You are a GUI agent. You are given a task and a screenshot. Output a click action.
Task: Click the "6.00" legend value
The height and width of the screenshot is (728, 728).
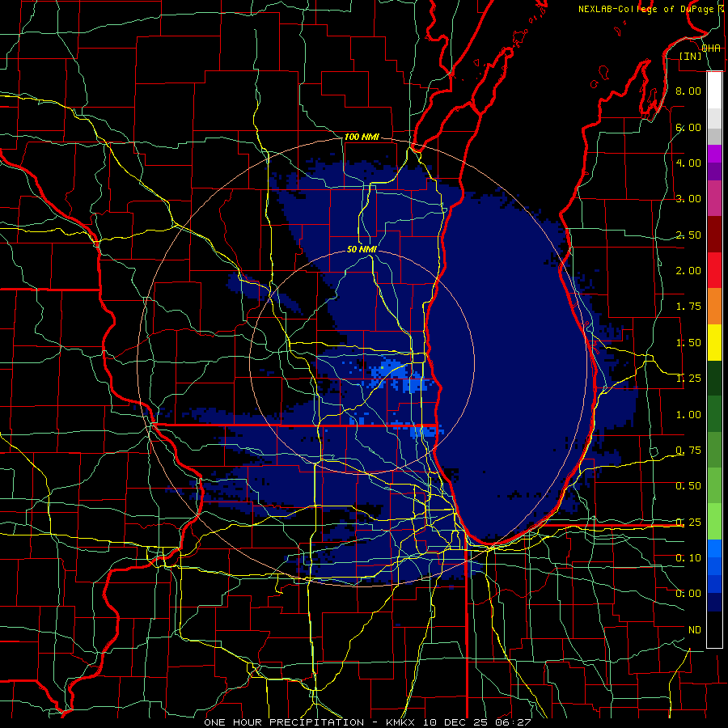pyautogui.click(x=688, y=127)
